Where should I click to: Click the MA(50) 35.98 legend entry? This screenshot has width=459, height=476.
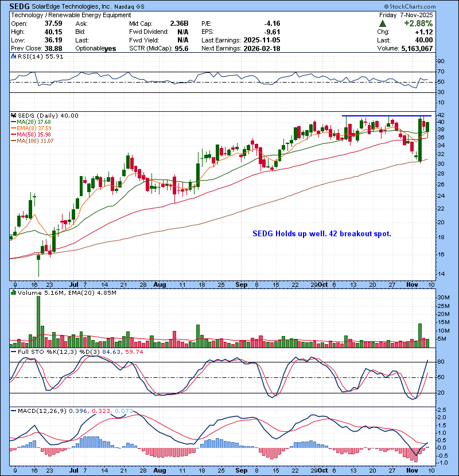pos(34,134)
